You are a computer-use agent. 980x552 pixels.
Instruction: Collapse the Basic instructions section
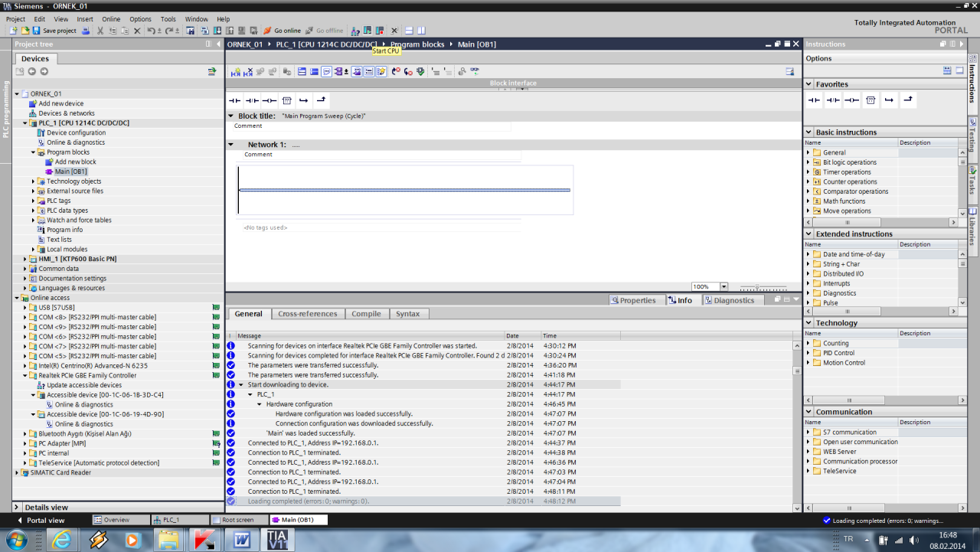click(x=808, y=132)
